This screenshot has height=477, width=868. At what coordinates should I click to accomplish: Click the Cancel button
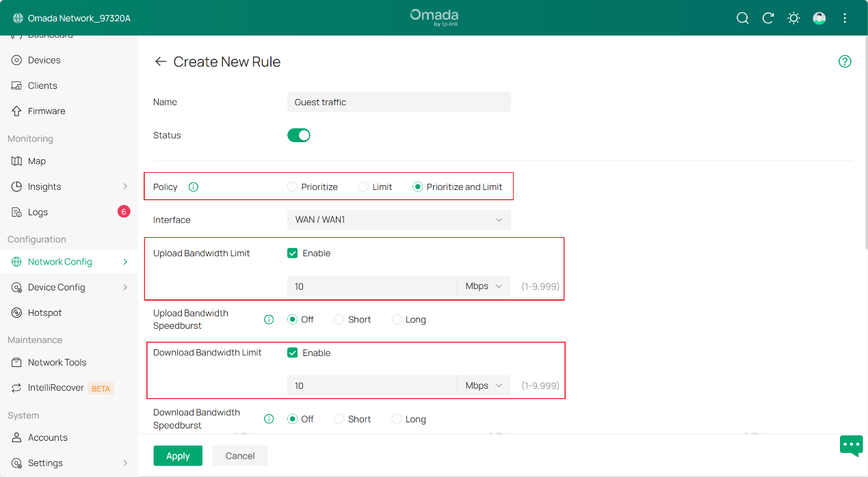click(240, 456)
